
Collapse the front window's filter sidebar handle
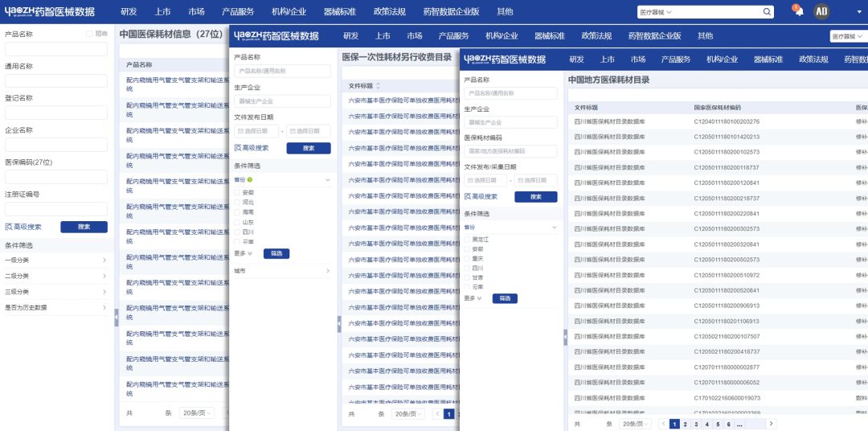pos(565,338)
